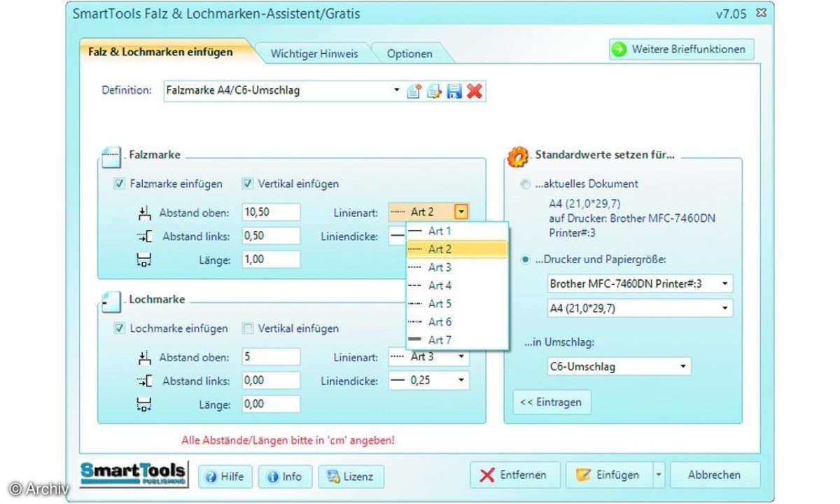Close the assistant window
Screen dimensions: 840x504
click(761, 13)
